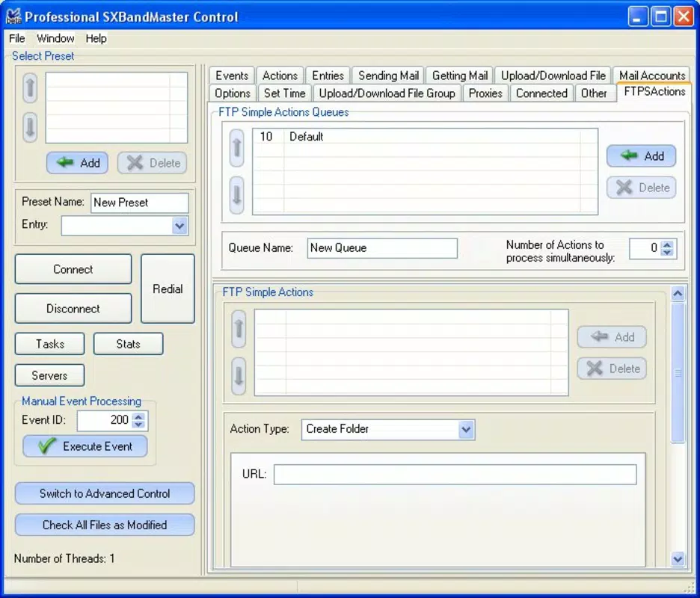Move preset up in Select Preset list

[x=30, y=88]
